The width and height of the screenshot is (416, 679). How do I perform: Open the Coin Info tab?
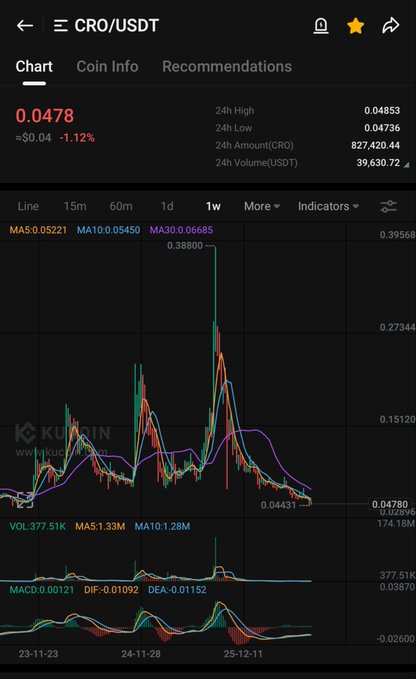point(107,66)
